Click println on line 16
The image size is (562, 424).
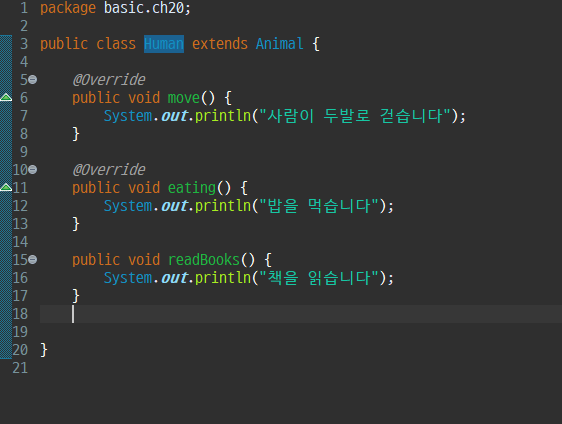tap(223, 278)
